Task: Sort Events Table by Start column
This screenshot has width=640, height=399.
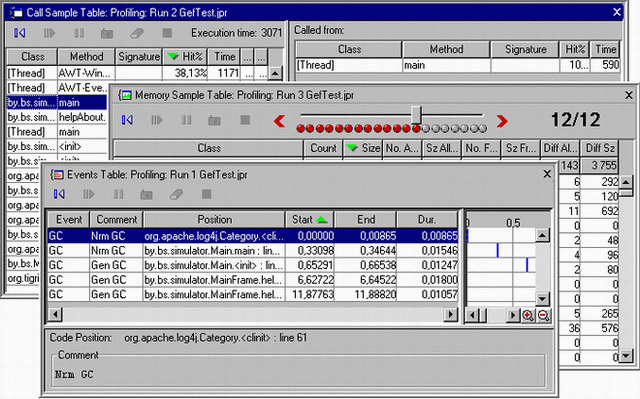Action: click(309, 219)
